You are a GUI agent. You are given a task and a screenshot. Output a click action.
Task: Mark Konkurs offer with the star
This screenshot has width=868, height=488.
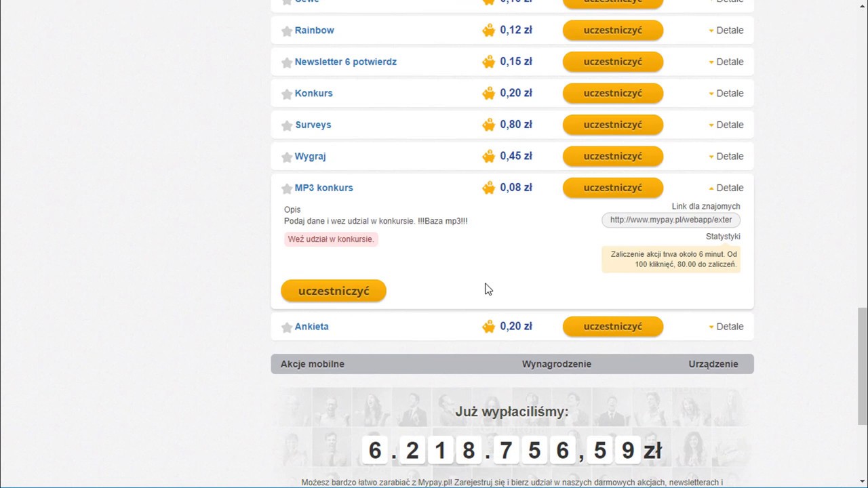tap(287, 94)
